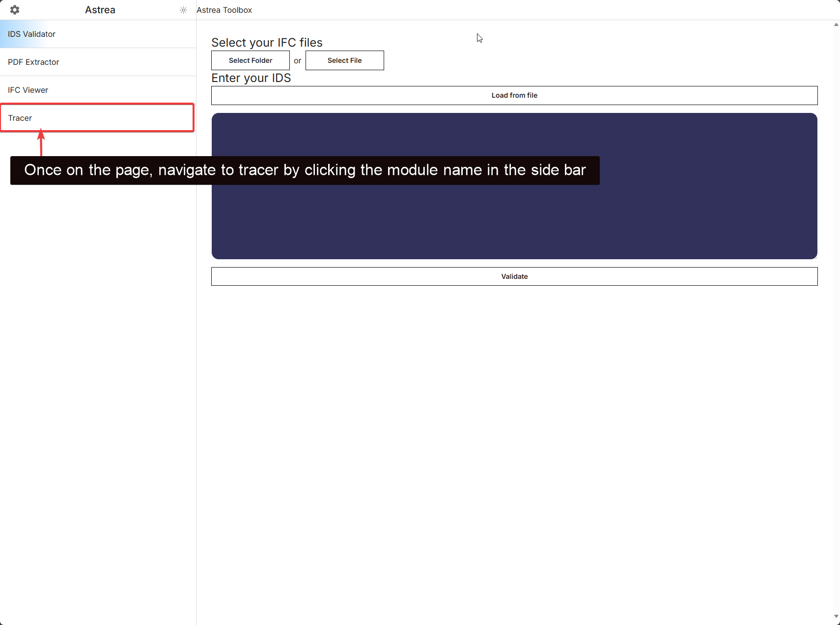Click the Astrea Toolbox header text

224,10
